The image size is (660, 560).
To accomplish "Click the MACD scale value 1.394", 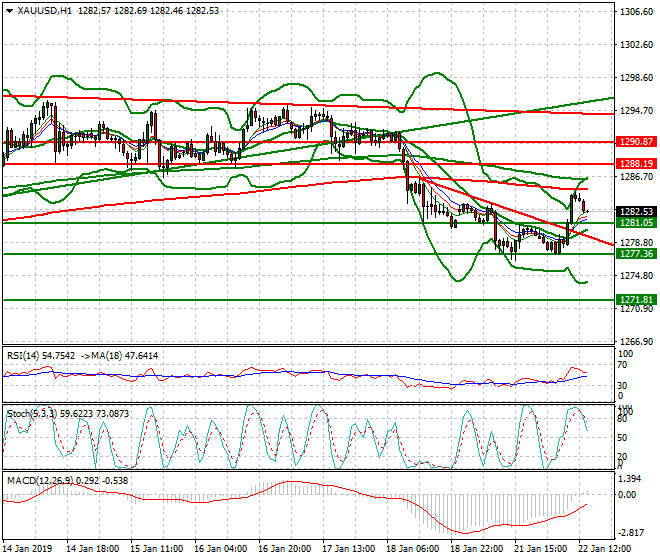I will [630, 479].
